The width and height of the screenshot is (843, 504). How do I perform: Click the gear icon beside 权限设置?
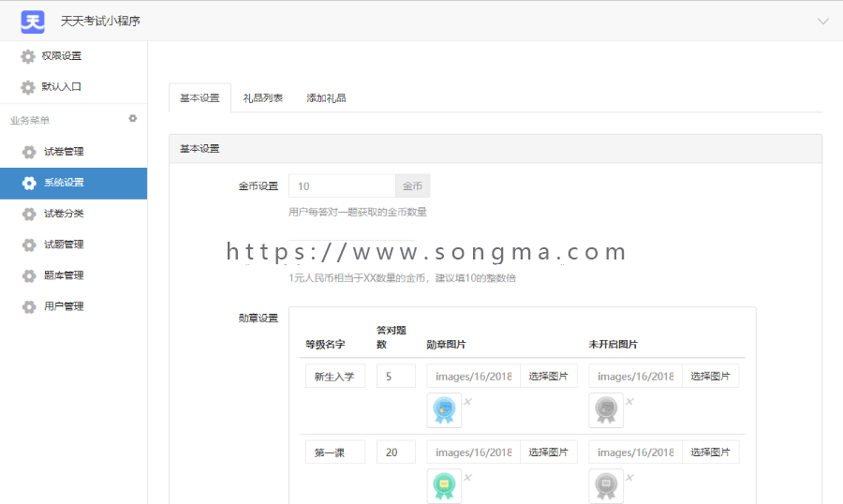click(27, 56)
